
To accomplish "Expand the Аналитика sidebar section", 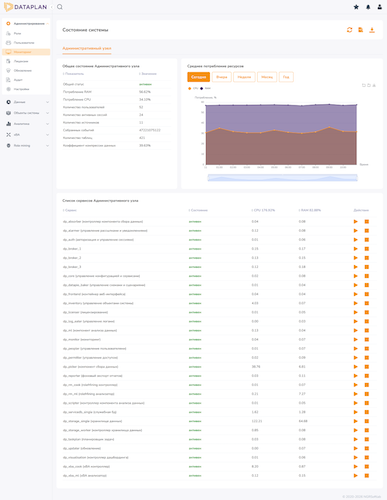I will click(47, 124).
